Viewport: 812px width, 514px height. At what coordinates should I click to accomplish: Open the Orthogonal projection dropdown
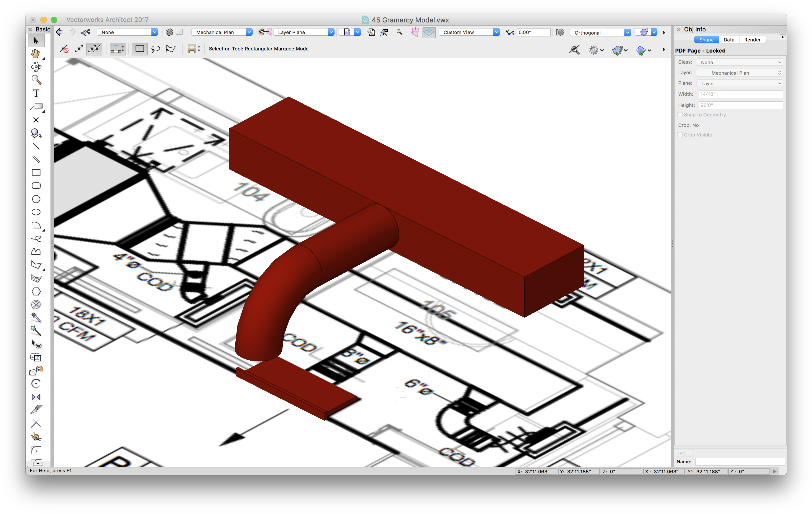pos(600,33)
